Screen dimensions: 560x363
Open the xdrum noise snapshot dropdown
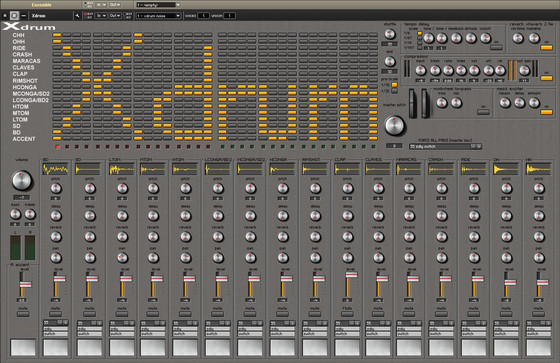(158, 15)
